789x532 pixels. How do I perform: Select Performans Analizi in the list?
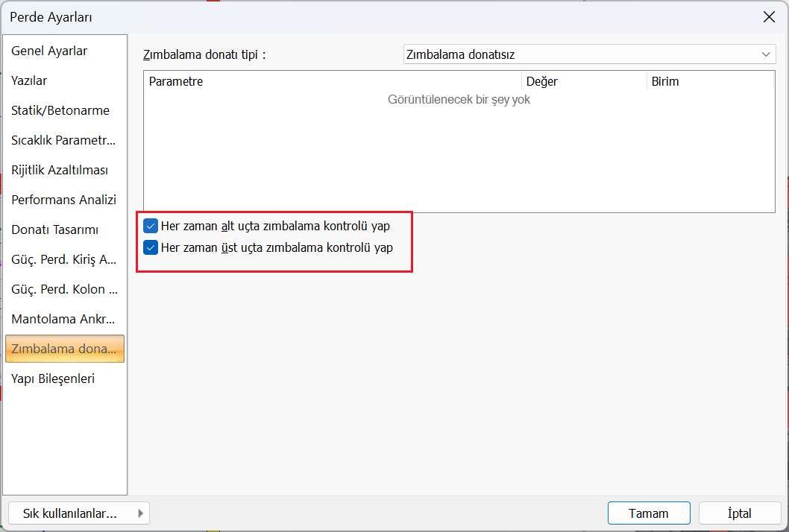click(63, 200)
